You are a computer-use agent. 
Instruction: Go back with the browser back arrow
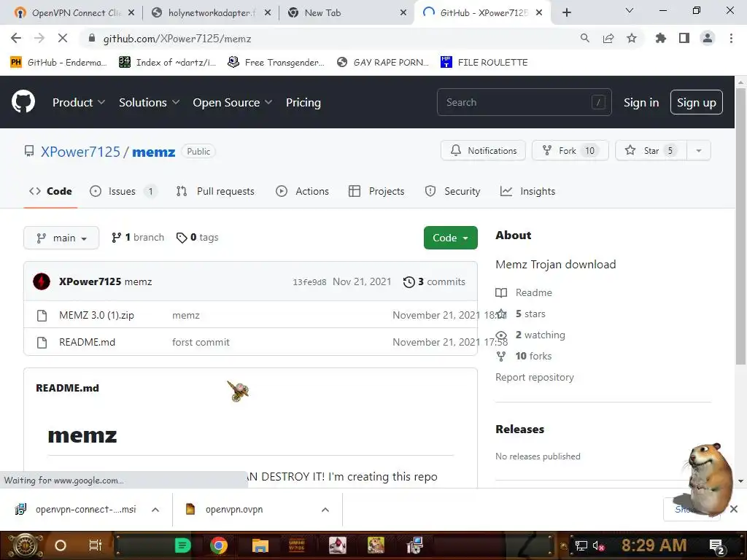pyautogui.click(x=16, y=38)
